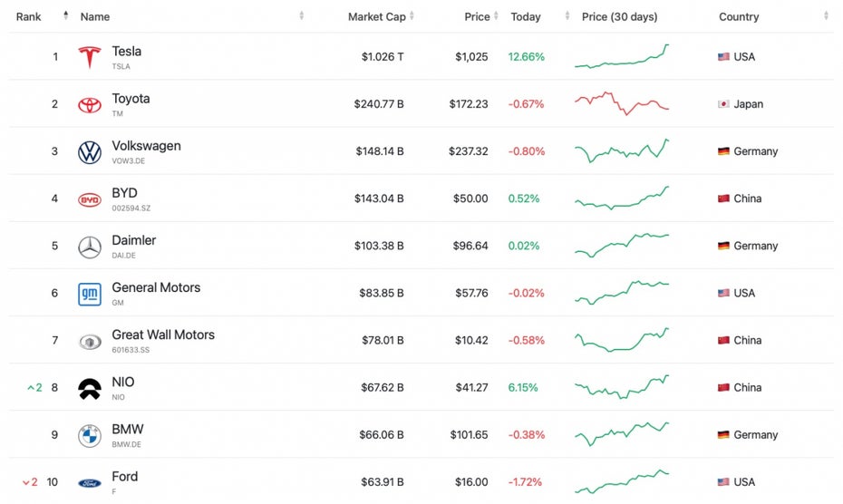This screenshot has height=504, width=843.
Task: Sort table by Rank column arrows
Action: 65,15
